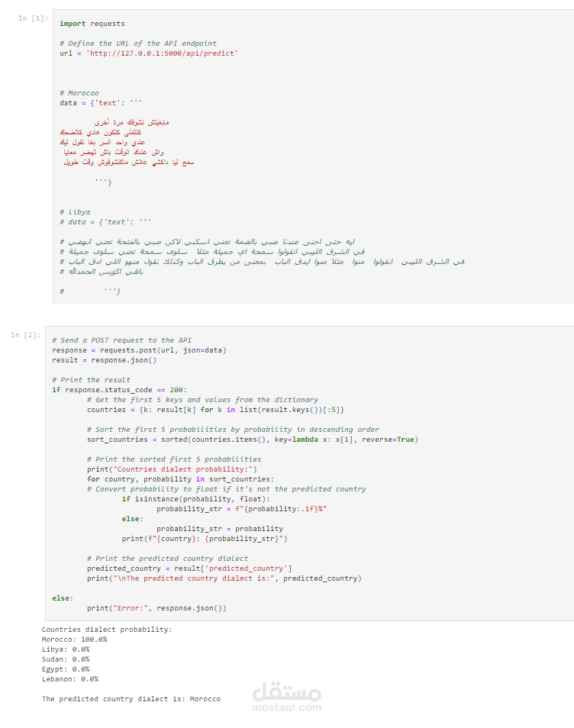The width and height of the screenshot is (574, 728).
Task: Click the sort_countries sorted() line
Action: pyautogui.click(x=253, y=440)
